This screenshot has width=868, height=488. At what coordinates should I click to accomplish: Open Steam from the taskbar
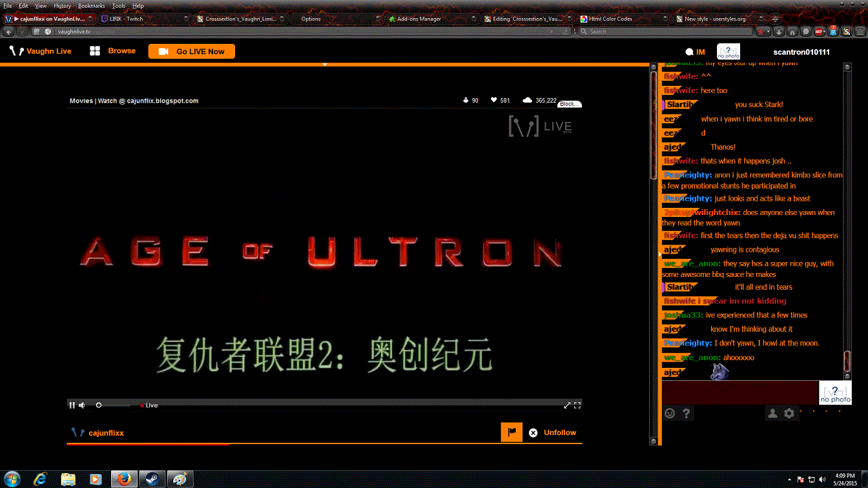(152, 479)
